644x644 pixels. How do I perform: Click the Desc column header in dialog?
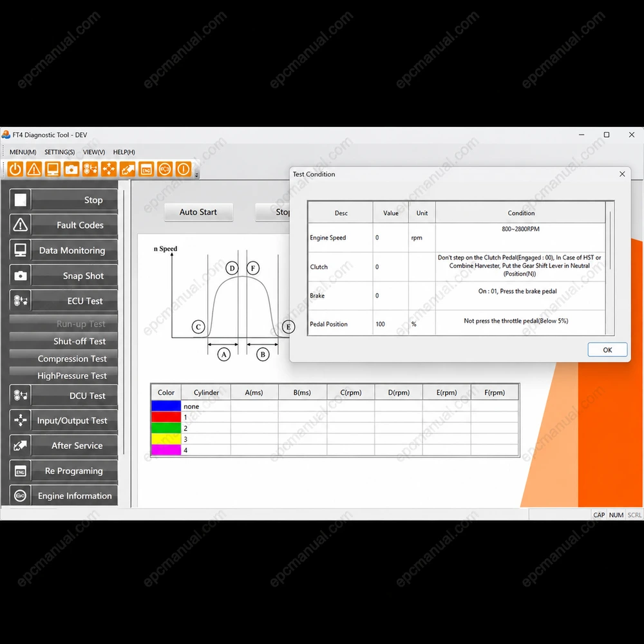coord(341,213)
